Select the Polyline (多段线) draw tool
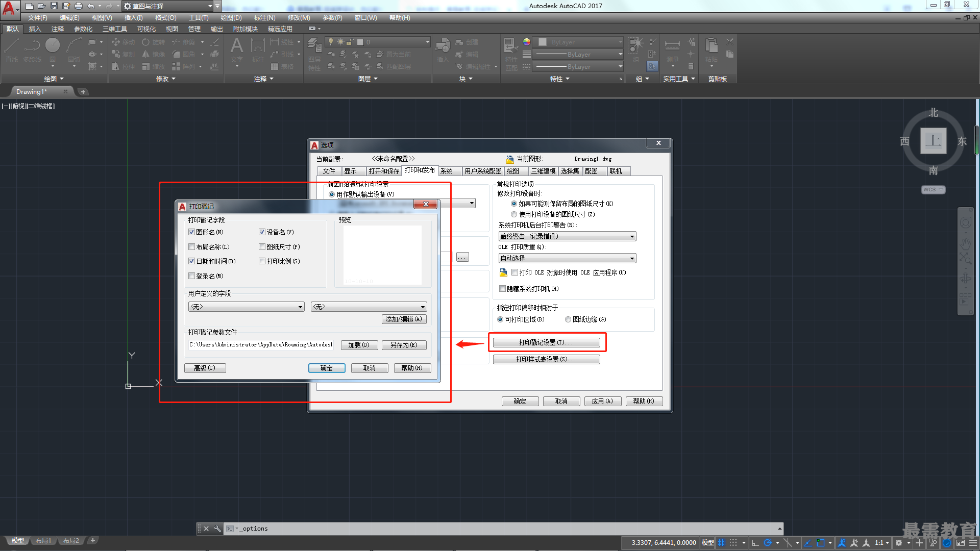Image resolution: width=980 pixels, height=551 pixels. click(x=32, y=50)
